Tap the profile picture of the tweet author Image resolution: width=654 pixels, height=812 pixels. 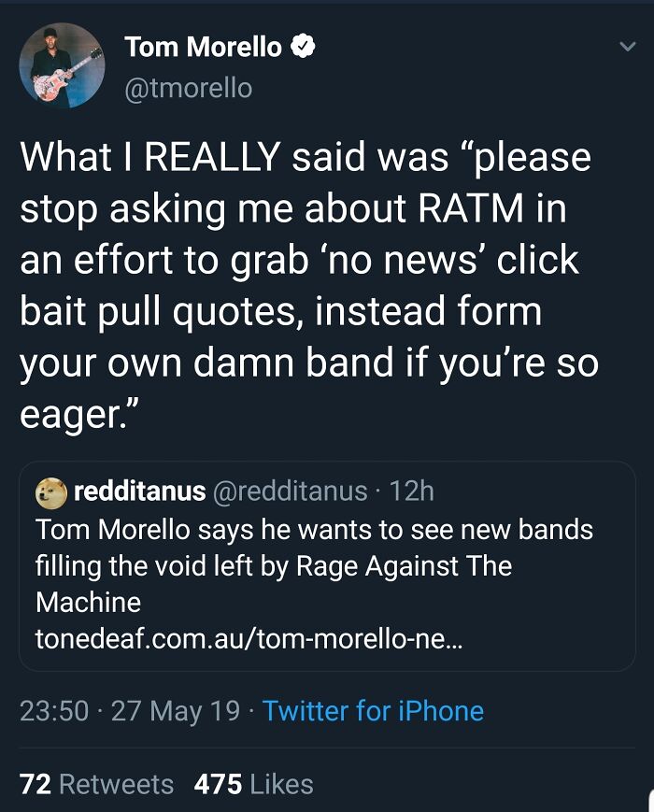point(61,64)
